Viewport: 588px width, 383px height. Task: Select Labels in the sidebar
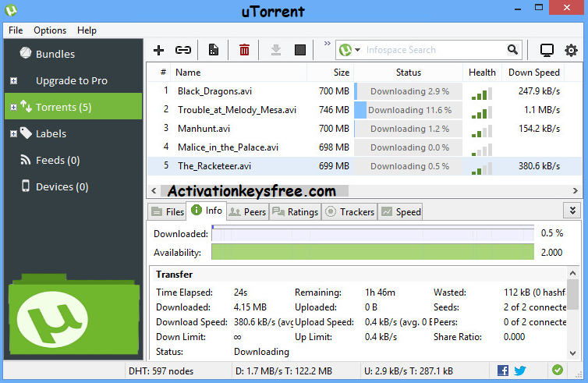51,134
